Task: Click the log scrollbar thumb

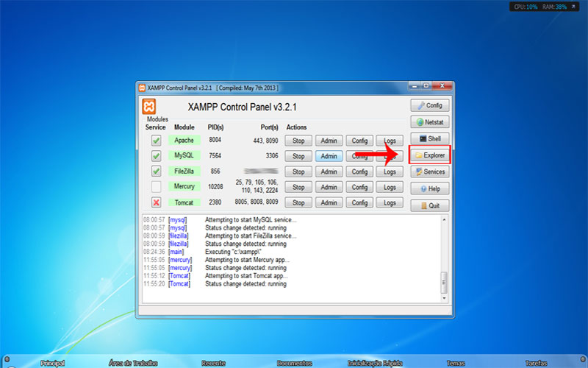Action: click(445, 283)
